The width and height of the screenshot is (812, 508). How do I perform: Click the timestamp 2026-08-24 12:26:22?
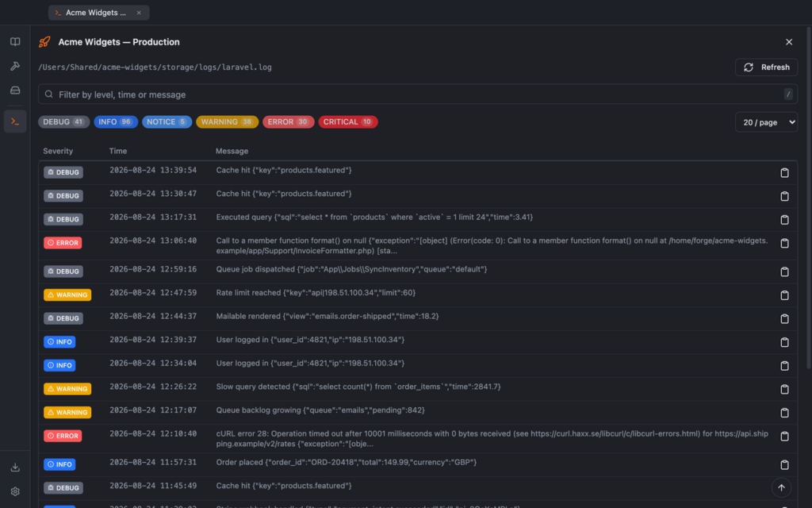[x=153, y=387]
